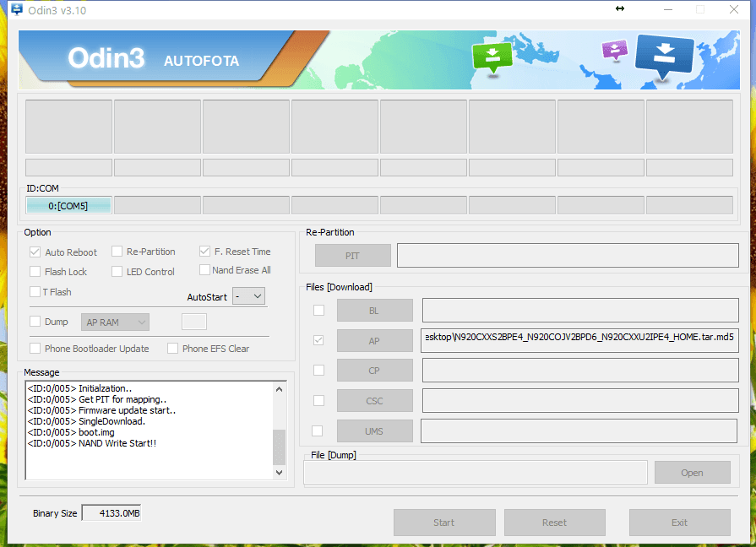Tick the checkbox beside the BL button
The image size is (756, 547).
[x=318, y=311]
